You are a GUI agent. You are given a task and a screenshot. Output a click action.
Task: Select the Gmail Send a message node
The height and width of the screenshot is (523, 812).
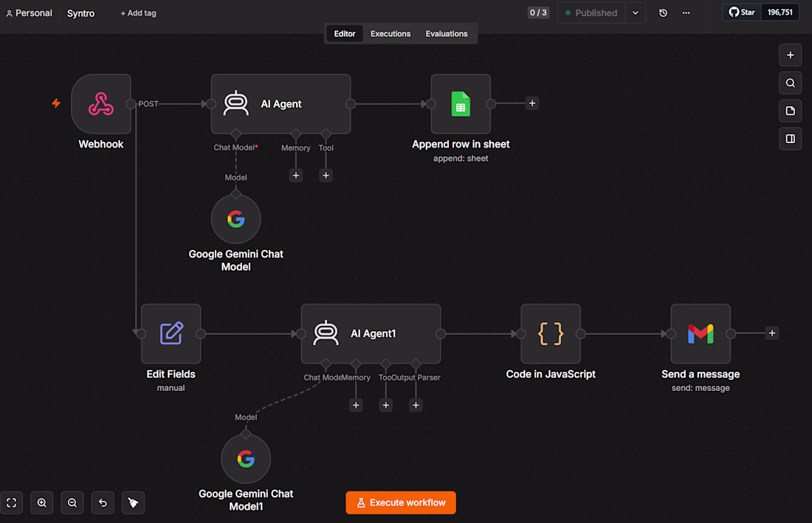tap(700, 333)
